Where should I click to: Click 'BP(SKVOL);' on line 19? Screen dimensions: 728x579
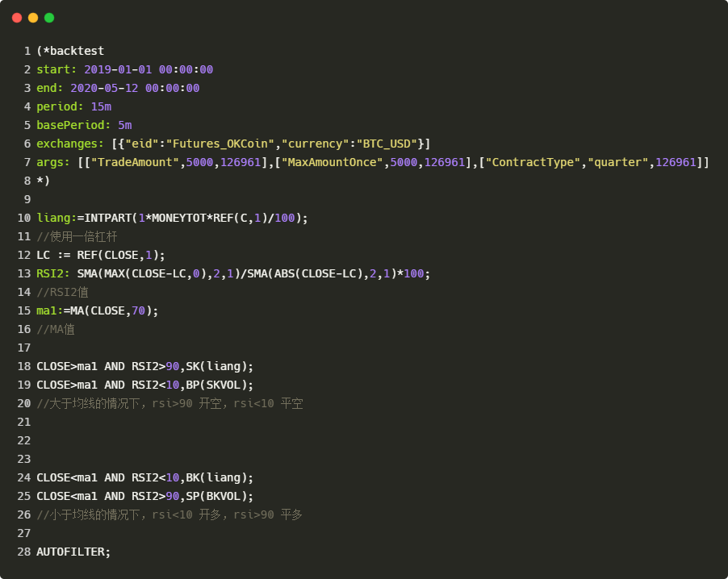[220, 385]
